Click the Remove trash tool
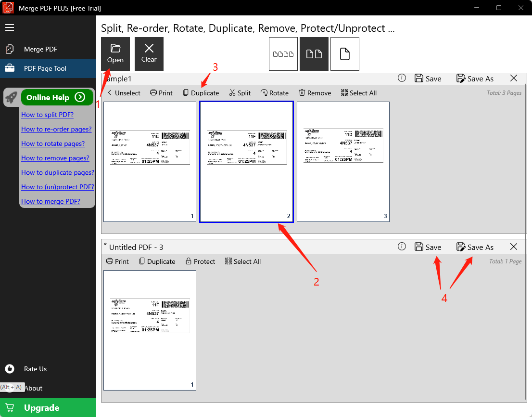The width and height of the screenshot is (532, 417). tap(315, 93)
